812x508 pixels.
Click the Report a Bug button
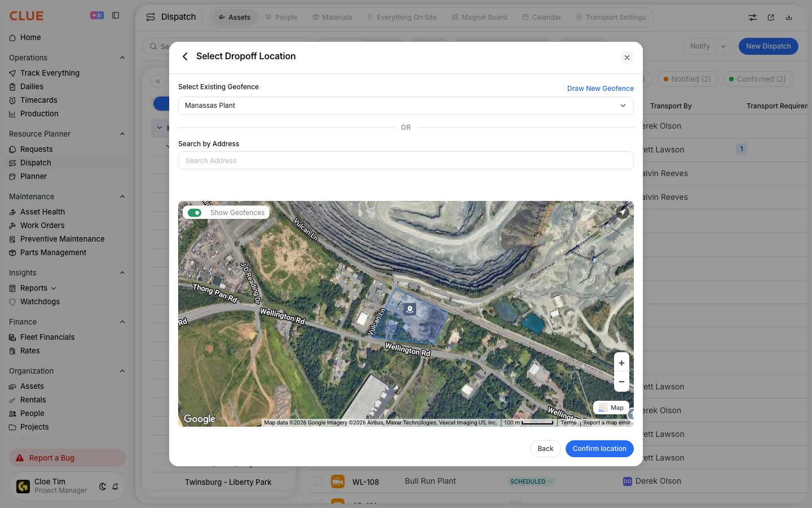coord(68,458)
